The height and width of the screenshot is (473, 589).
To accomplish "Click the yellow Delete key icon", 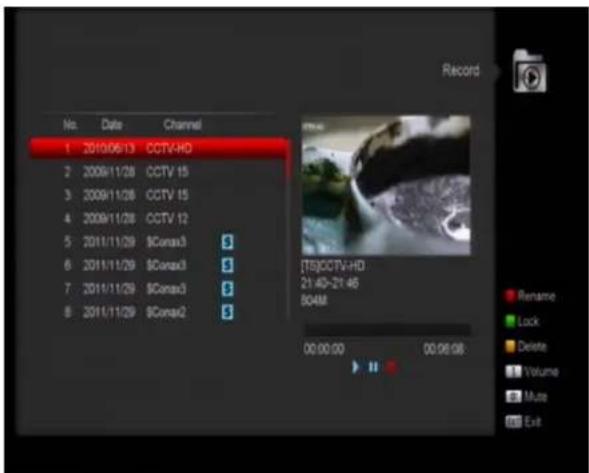I will (x=510, y=346).
